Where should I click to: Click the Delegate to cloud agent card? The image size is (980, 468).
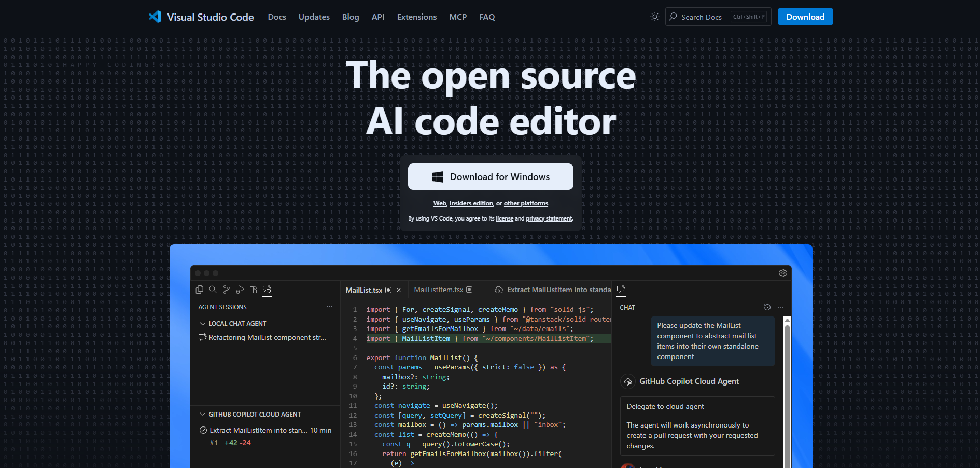click(x=697, y=426)
